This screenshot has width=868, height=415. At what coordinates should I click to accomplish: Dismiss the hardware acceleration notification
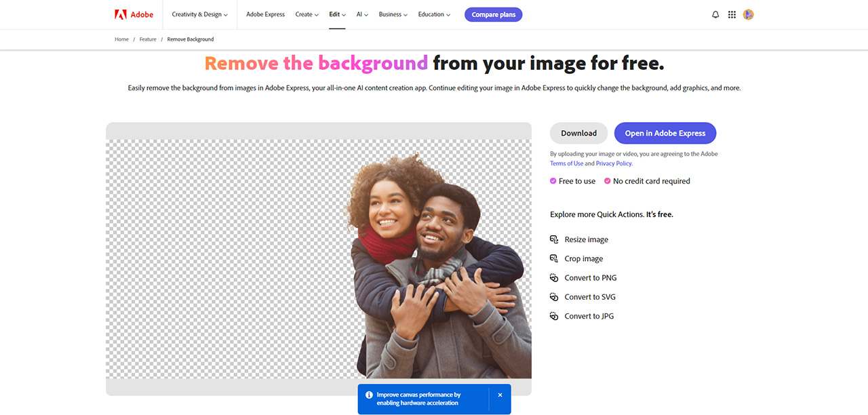tap(500, 395)
